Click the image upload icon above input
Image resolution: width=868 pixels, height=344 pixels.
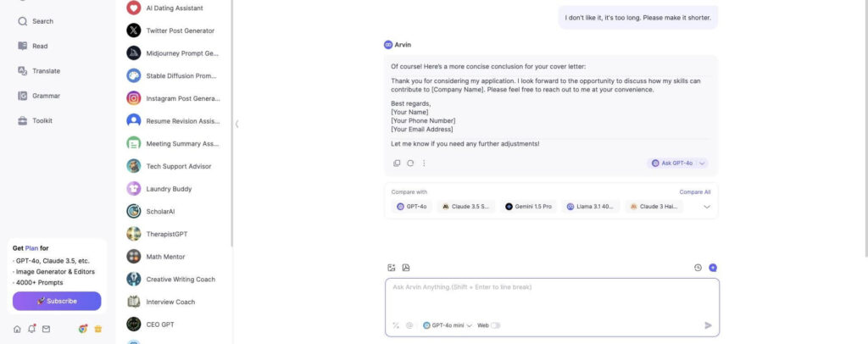392,268
